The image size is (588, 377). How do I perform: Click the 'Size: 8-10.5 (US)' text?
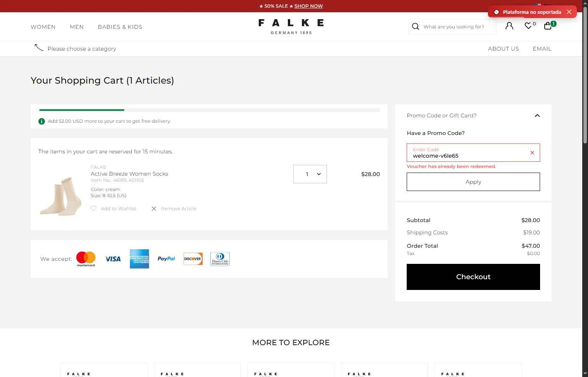click(108, 196)
